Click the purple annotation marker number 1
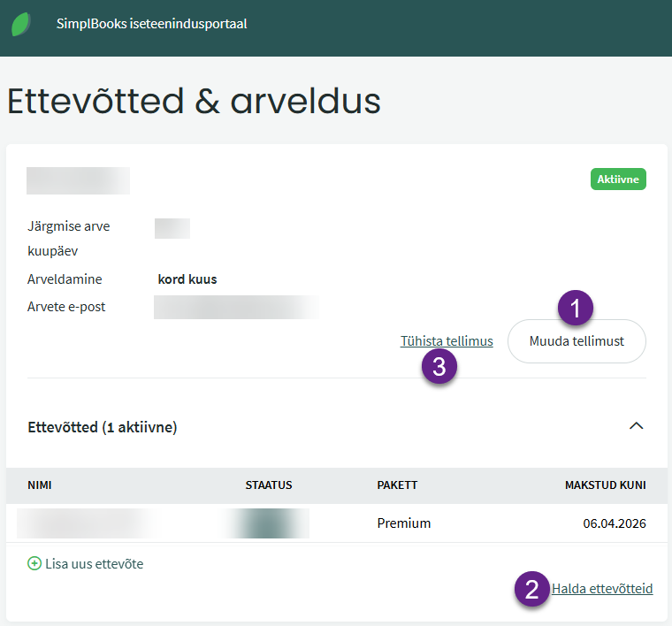672x626 pixels. click(x=577, y=309)
